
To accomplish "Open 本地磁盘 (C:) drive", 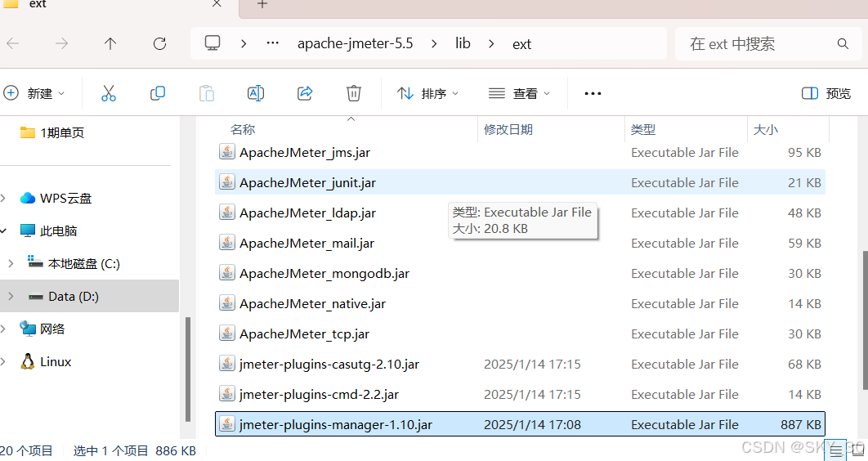I will click(x=74, y=263).
